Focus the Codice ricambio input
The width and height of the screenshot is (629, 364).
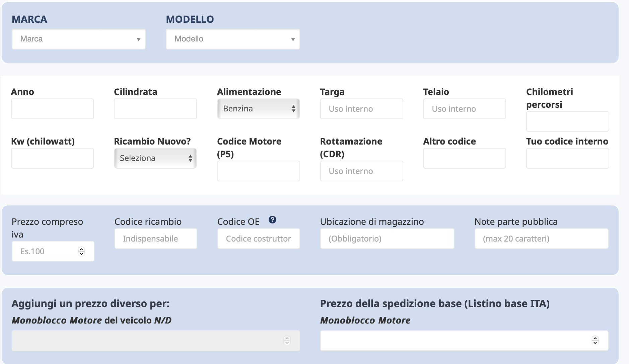(x=156, y=239)
